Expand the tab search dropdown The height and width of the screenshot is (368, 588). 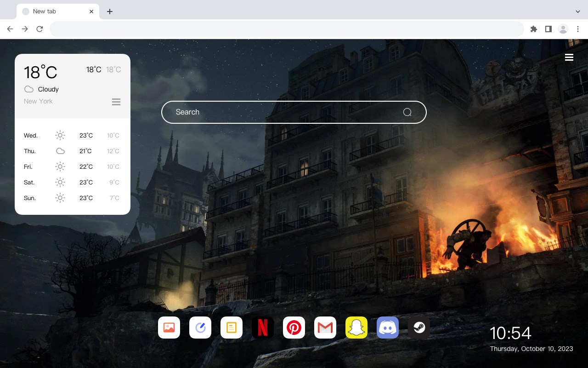[578, 11]
